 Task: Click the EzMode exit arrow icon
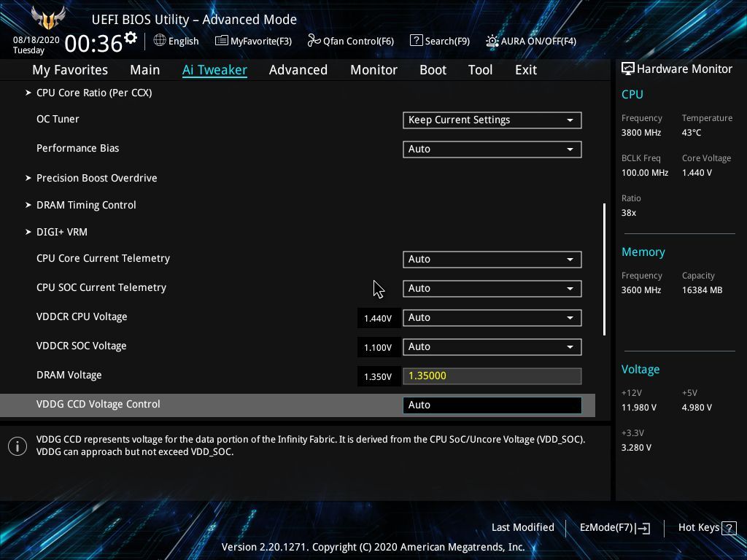pos(643,528)
